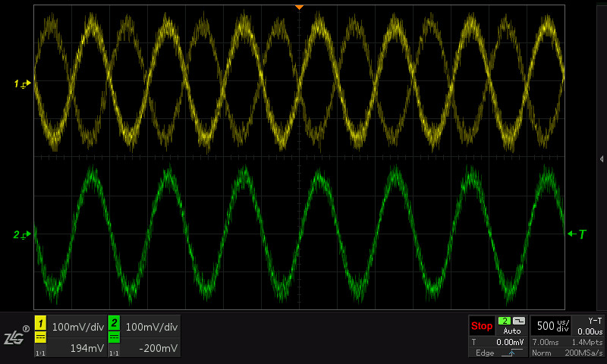
Task: Click the green trigger level T arrow
Action: pos(577,234)
